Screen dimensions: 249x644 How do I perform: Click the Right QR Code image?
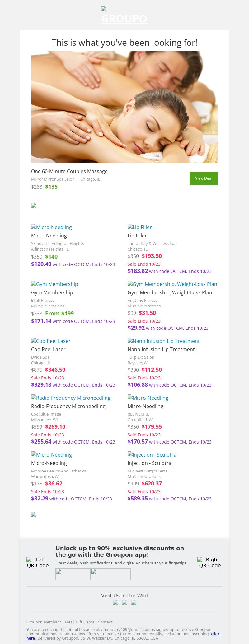tap(209, 562)
